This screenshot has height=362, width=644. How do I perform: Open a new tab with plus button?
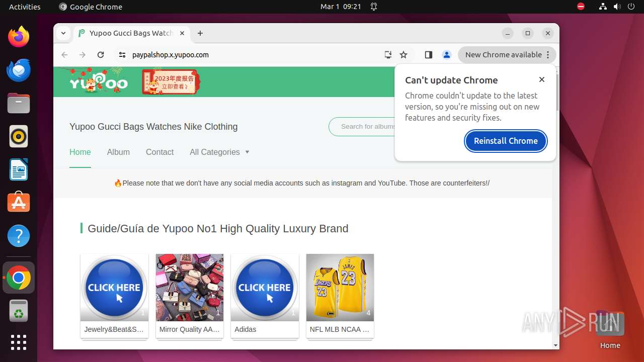pyautogui.click(x=200, y=33)
